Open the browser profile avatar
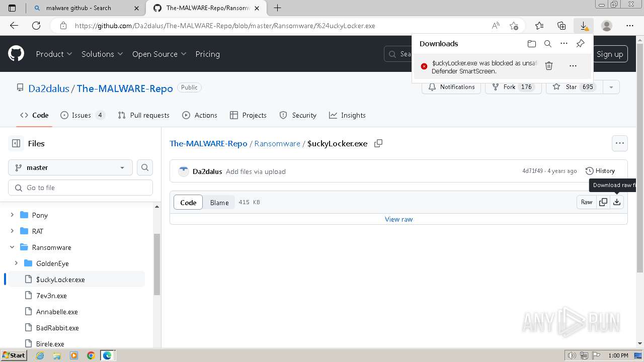The height and width of the screenshot is (362, 644). point(607,26)
